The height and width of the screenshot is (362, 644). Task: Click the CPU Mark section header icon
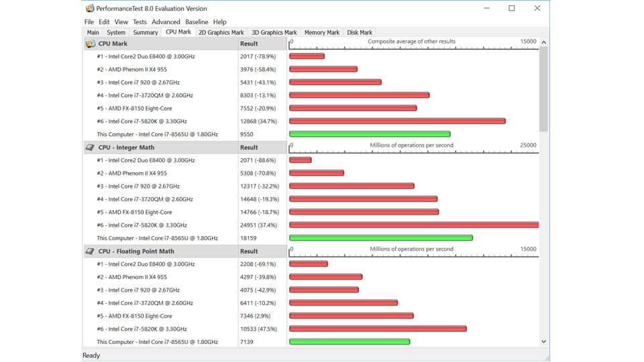tap(90, 44)
